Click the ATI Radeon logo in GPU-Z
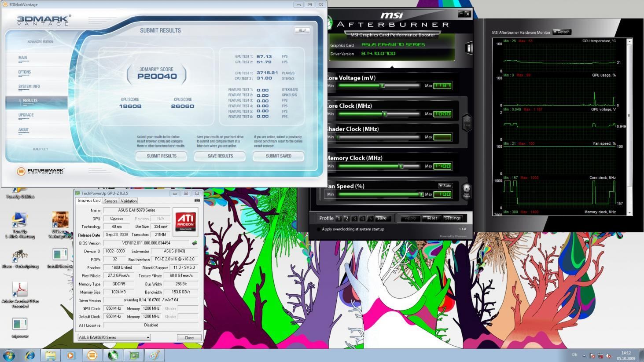Viewport: 644px width, 362px height. pyautogui.click(x=185, y=222)
